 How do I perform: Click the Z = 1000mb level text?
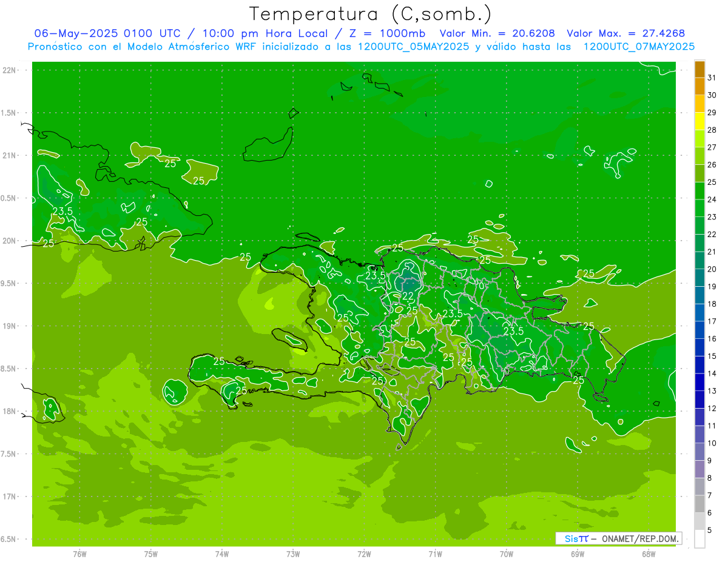point(385,33)
